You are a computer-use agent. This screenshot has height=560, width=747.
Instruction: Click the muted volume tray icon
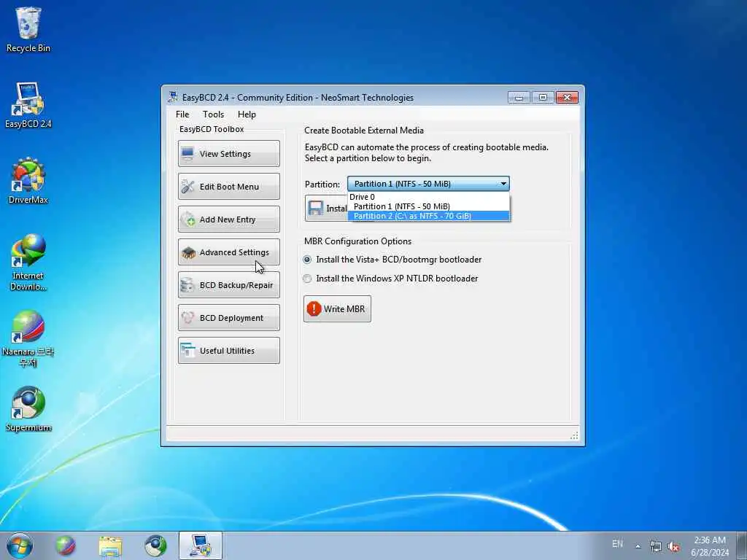coord(673,547)
